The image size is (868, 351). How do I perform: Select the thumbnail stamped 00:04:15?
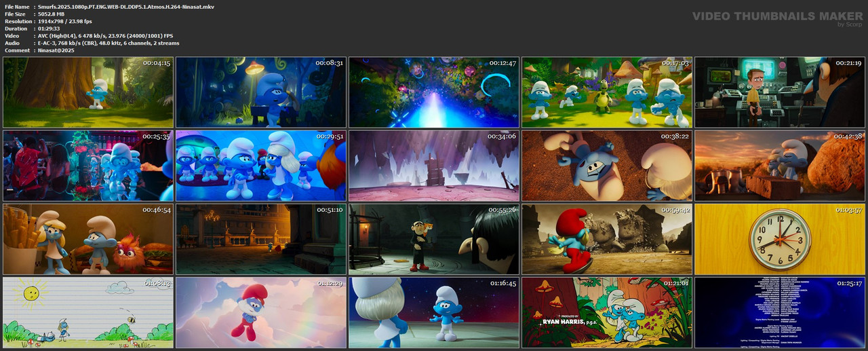click(88, 92)
